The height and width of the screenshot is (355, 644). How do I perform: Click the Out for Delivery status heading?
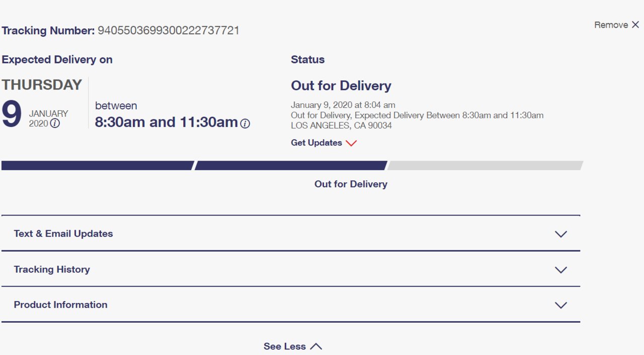click(341, 86)
